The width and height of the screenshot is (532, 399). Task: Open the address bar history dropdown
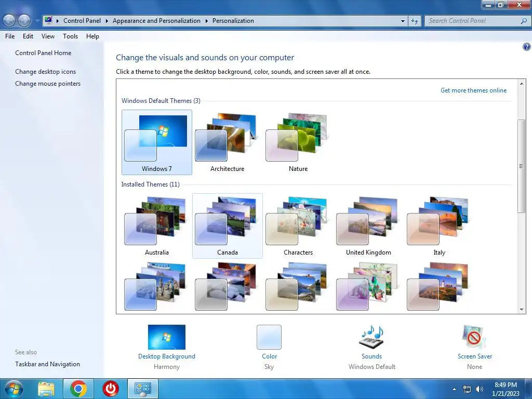tap(403, 21)
